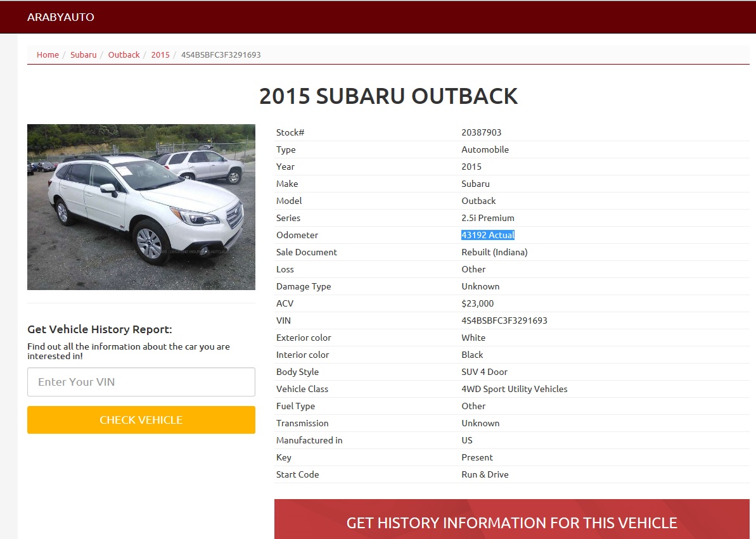
Task: Click the CHECK VEHICLE button
Action: [141, 420]
